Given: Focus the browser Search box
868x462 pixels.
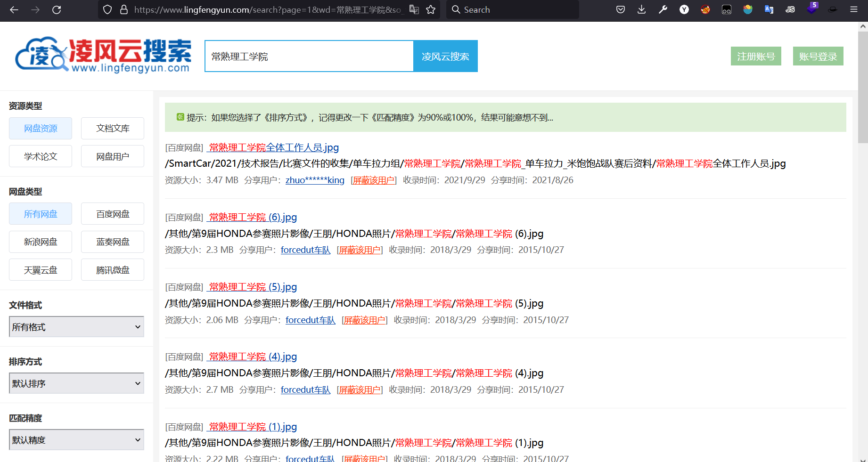Looking at the screenshot, I should pos(513,9).
